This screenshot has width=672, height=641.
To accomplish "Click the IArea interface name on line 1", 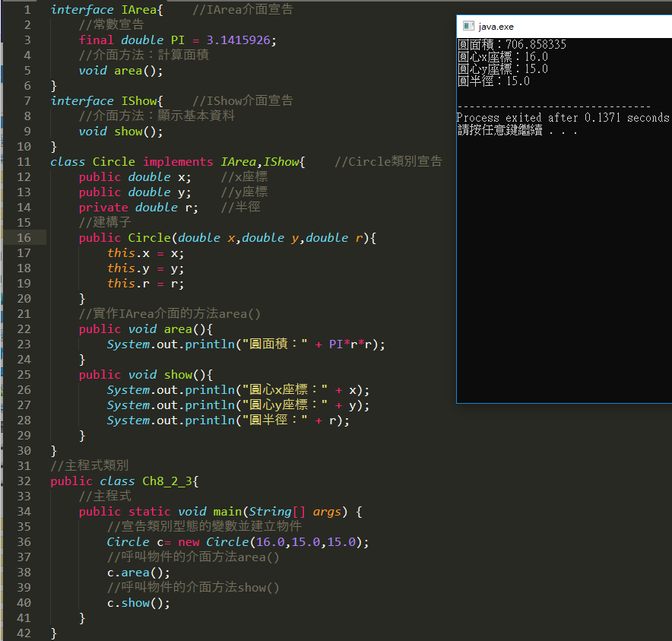I will (x=139, y=10).
